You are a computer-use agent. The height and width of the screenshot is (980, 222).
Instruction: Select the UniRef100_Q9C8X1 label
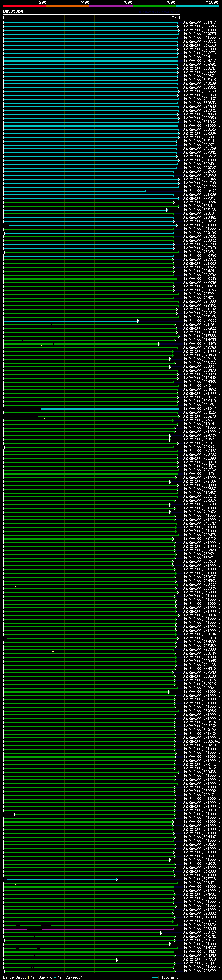tap(199, 110)
